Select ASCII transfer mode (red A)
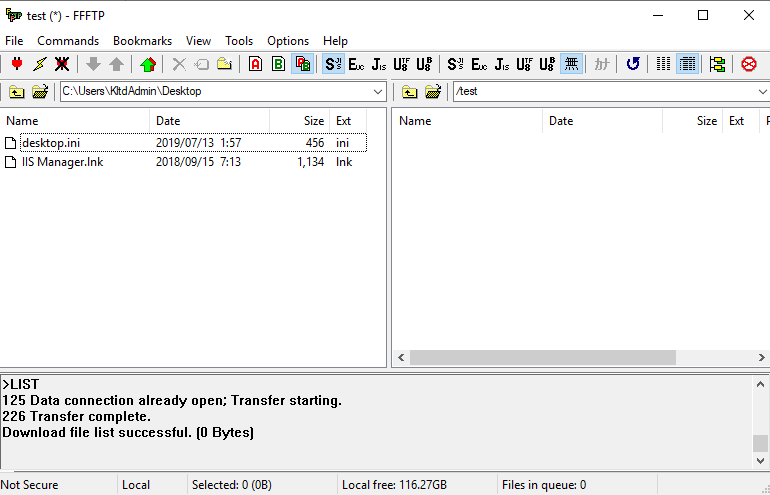 click(255, 64)
